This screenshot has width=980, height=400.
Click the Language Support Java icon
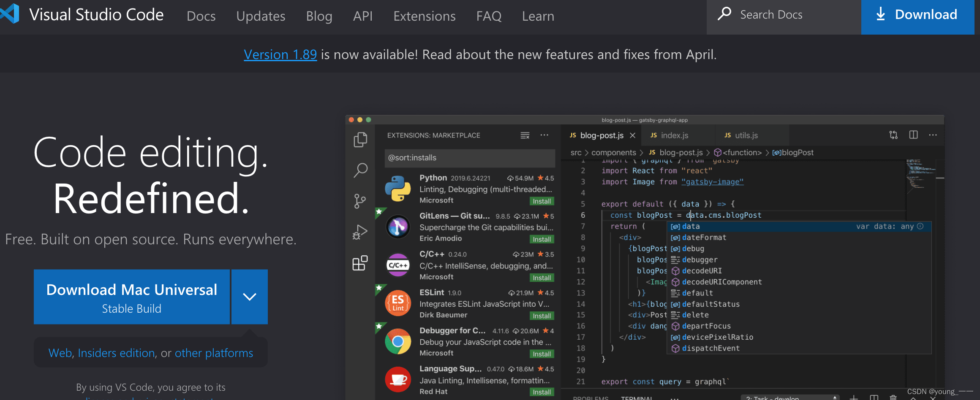point(398,379)
